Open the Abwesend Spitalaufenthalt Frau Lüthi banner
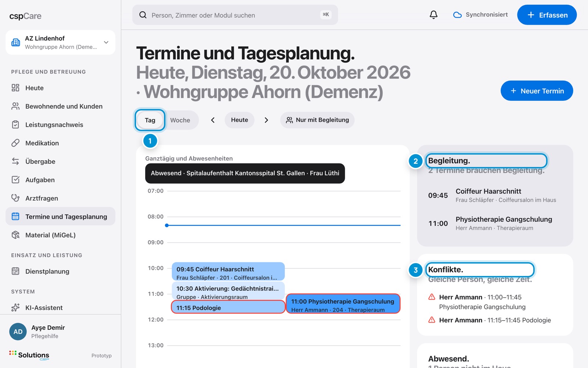The height and width of the screenshot is (368, 588). [x=245, y=173]
